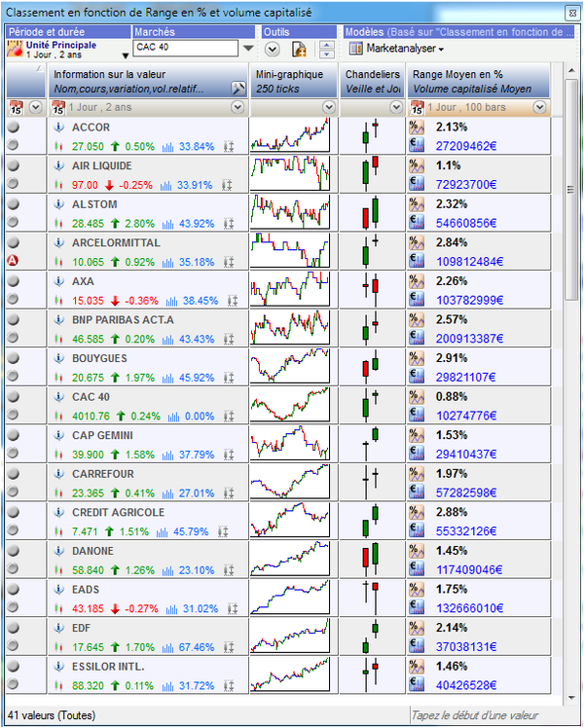The width and height of the screenshot is (584, 728).
Task: Open the round dropdown button in Outils
Action: (272, 49)
